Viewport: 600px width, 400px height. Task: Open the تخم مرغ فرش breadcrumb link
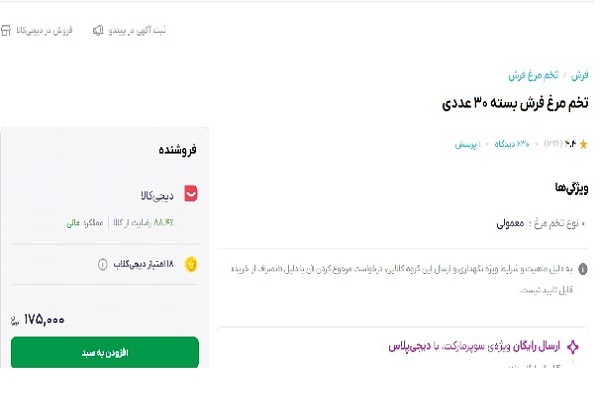pyautogui.click(x=531, y=75)
